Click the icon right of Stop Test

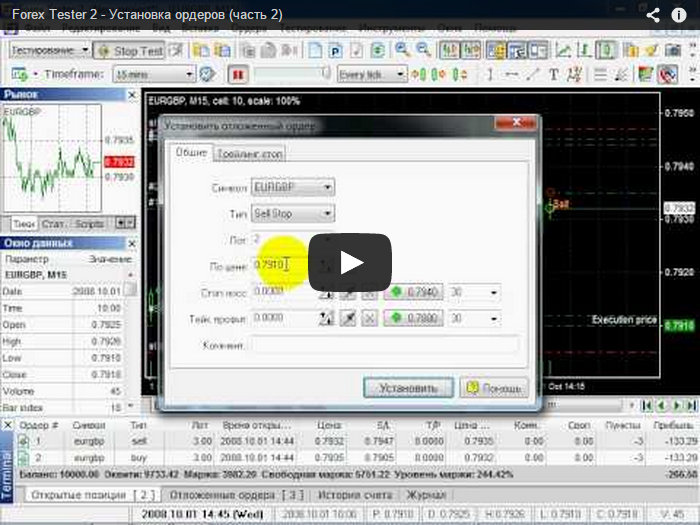[x=176, y=50]
